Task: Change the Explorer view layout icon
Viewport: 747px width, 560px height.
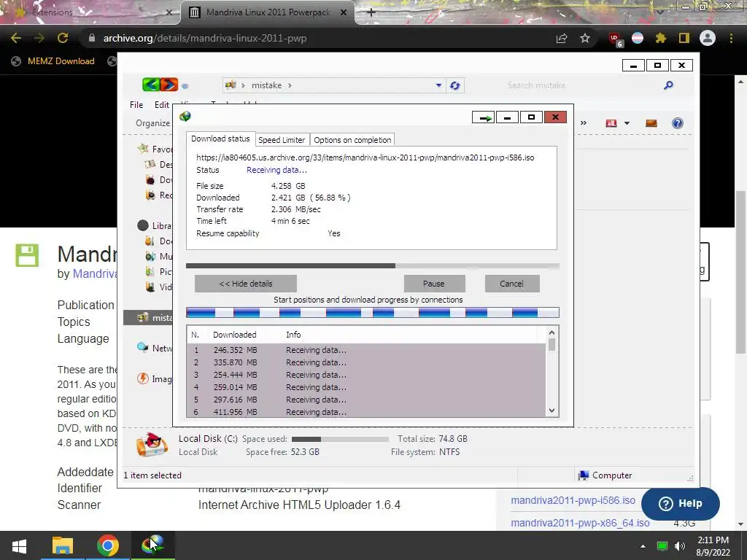Action: (611, 123)
